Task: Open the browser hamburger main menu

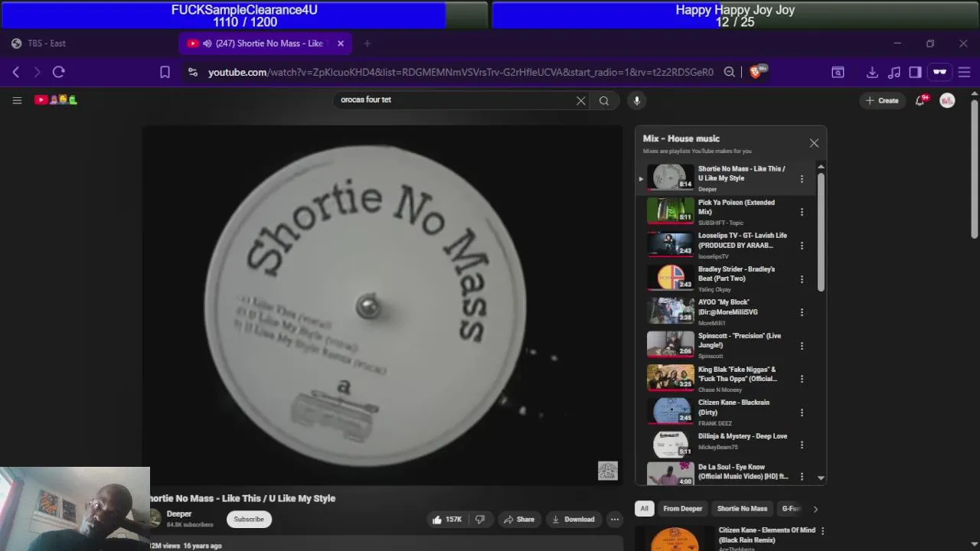Action: coord(964,72)
